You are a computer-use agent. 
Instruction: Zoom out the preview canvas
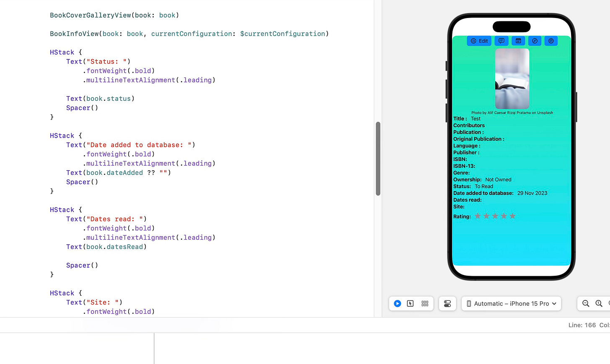tap(585, 303)
